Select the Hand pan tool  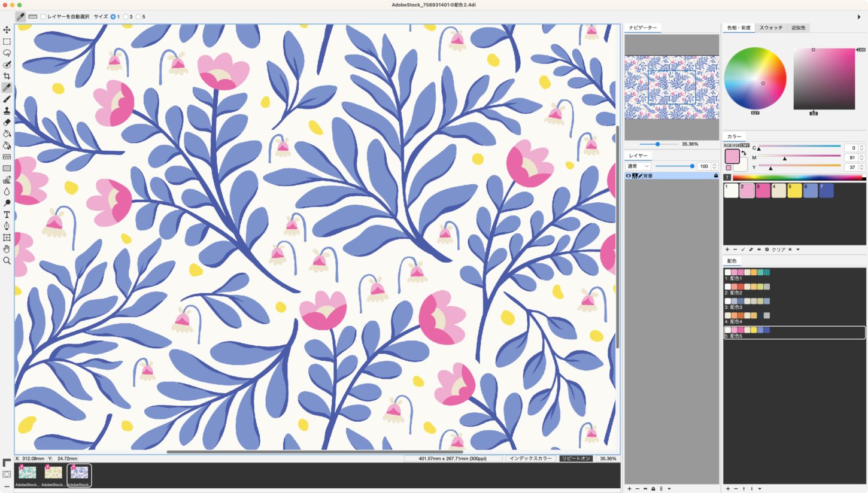point(7,249)
